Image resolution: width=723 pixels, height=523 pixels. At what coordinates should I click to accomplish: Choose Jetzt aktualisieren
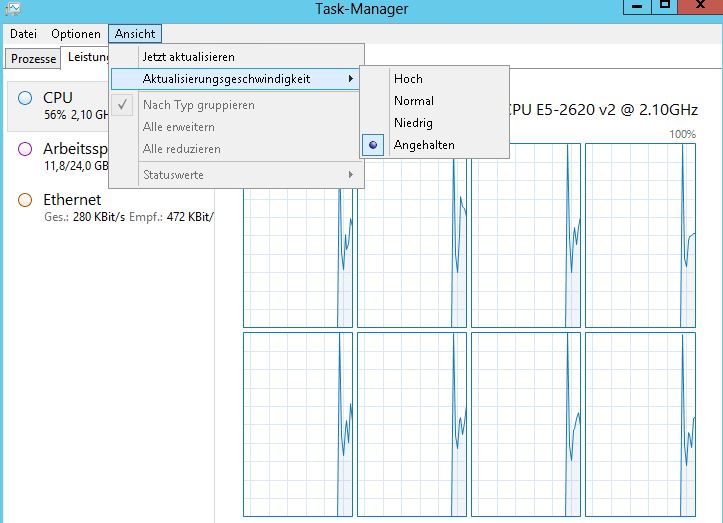coord(237,57)
